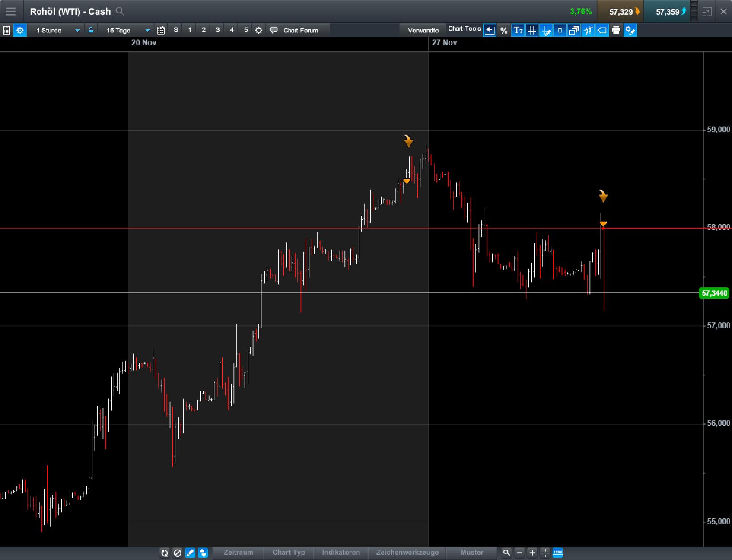Click the 57,329 sell price button

pyautogui.click(x=621, y=11)
